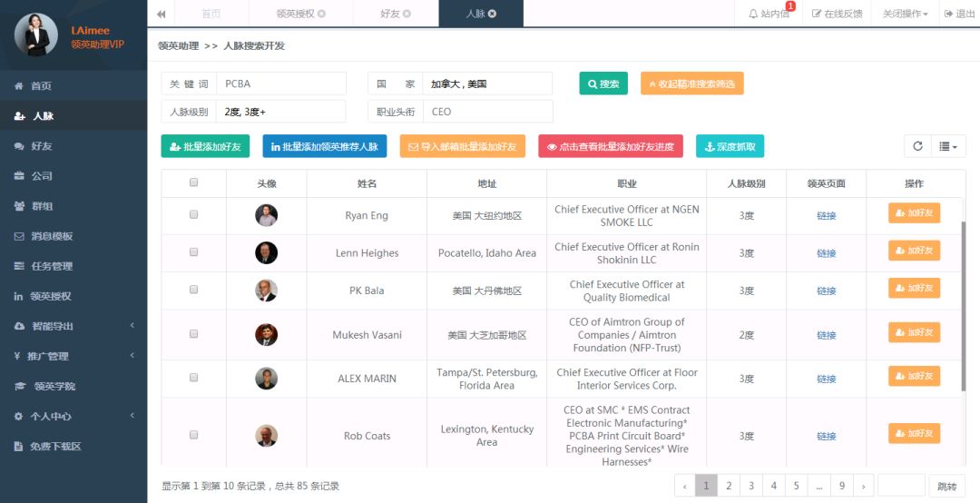
Task: Click the 搜索 button
Action: point(603,84)
